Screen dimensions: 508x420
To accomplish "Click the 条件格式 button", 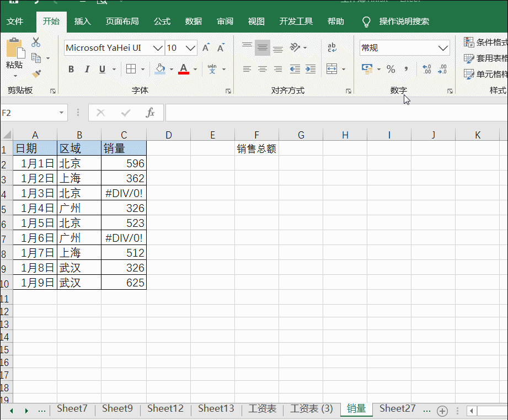I will pos(486,42).
